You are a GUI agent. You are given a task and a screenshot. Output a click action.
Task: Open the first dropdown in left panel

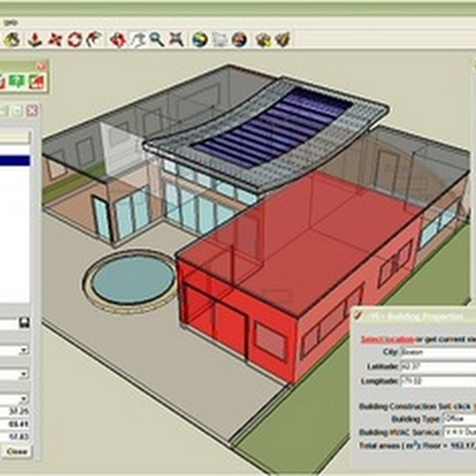pos(24,351)
